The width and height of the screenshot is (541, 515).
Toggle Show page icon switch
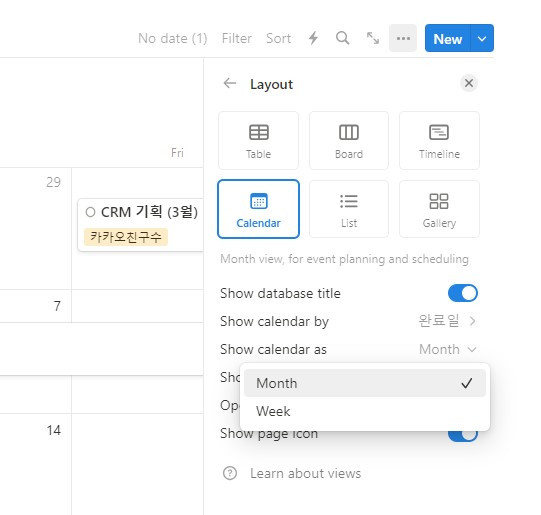[x=463, y=435]
